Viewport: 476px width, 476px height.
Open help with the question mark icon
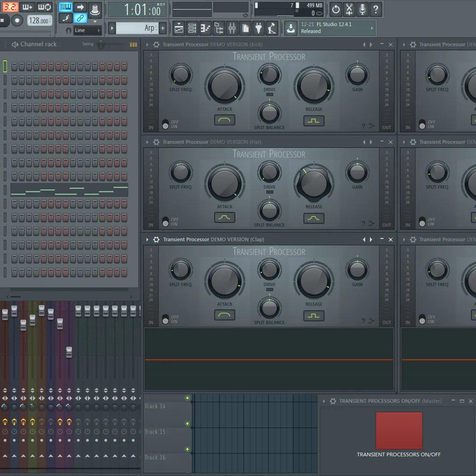(376, 10)
